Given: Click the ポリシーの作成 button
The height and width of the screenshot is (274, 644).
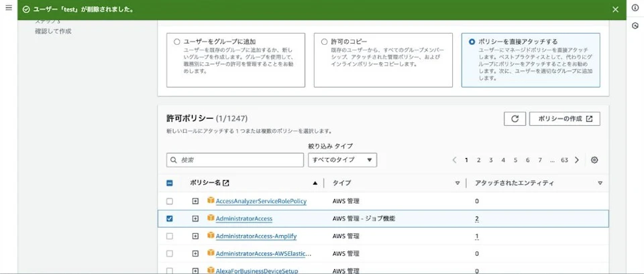Looking at the screenshot, I should [565, 119].
